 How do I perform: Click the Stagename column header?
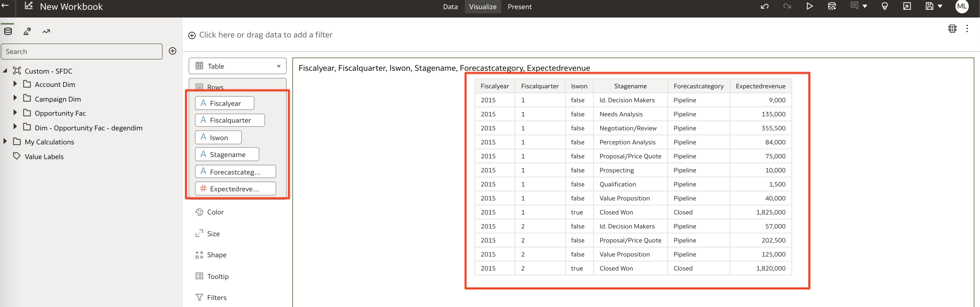coord(631,86)
